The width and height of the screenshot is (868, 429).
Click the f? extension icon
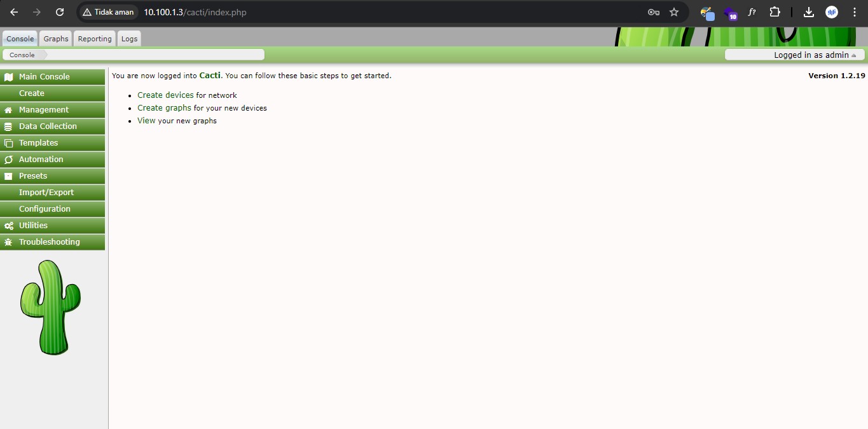coord(752,12)
